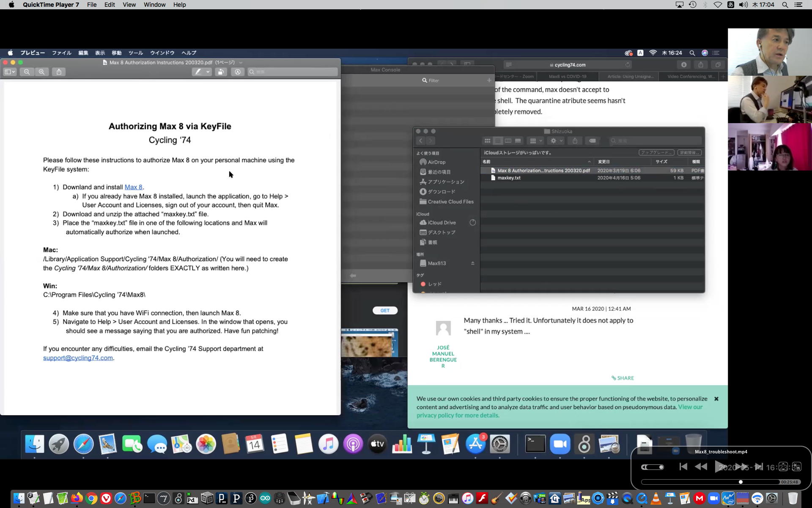
Task: Open the Window menu in QuickTime
Action: pyautogui.click(x=154, y=5)
